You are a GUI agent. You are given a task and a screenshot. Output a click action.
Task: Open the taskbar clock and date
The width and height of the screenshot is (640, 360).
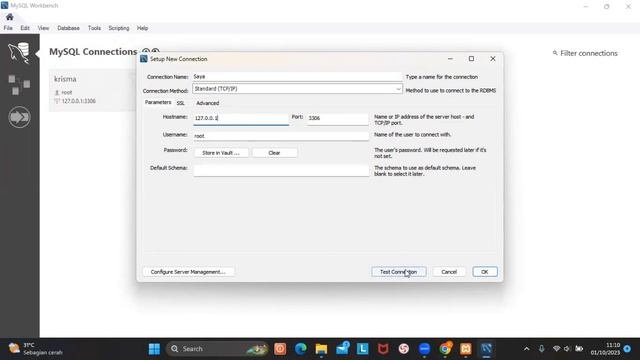click(605, 349)
